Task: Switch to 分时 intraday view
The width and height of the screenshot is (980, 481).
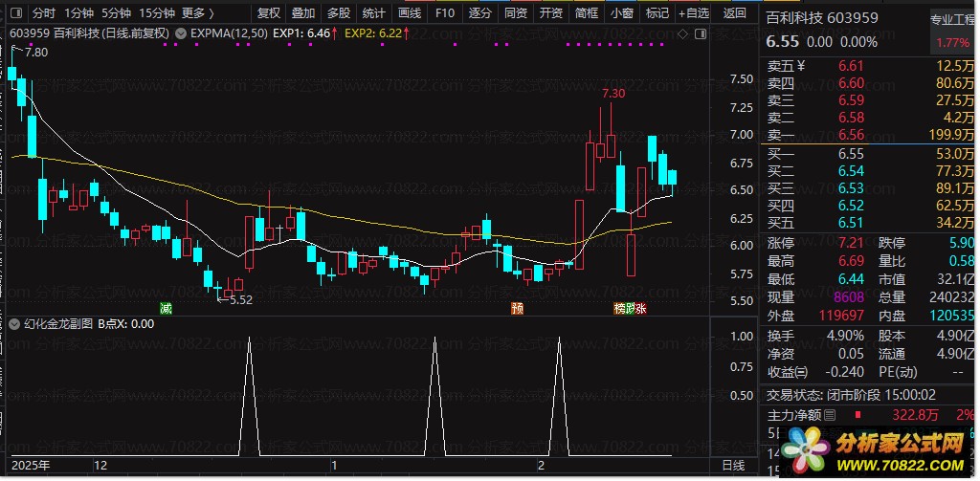Action: pos(44,13)
